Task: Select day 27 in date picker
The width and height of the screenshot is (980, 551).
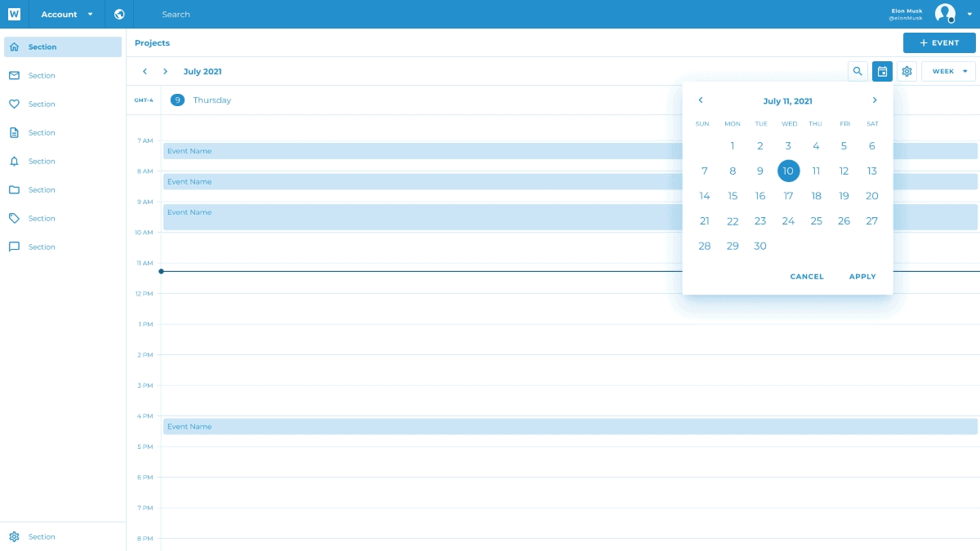Action: pos(872,221)
